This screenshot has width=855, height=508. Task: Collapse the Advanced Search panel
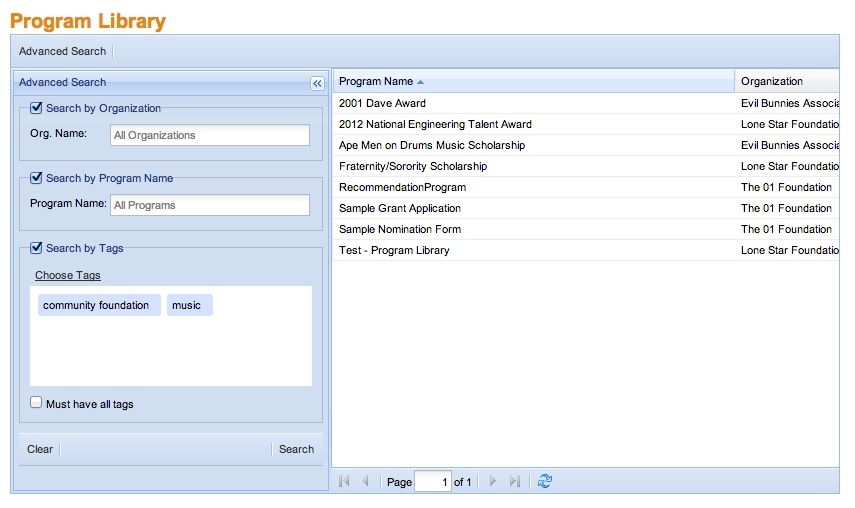coord(317,84)
